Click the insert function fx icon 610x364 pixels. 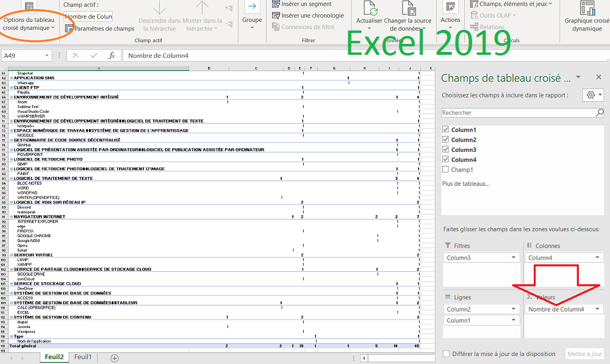point(112,55)
